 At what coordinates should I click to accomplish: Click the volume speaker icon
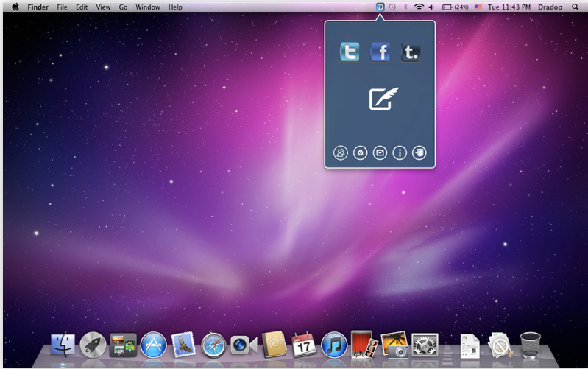pos(432,7)
